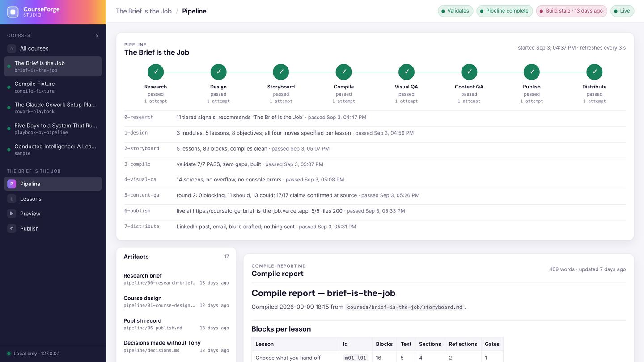Click the Validates status badge
Screen dimensions: 644x362
(455, 11)
